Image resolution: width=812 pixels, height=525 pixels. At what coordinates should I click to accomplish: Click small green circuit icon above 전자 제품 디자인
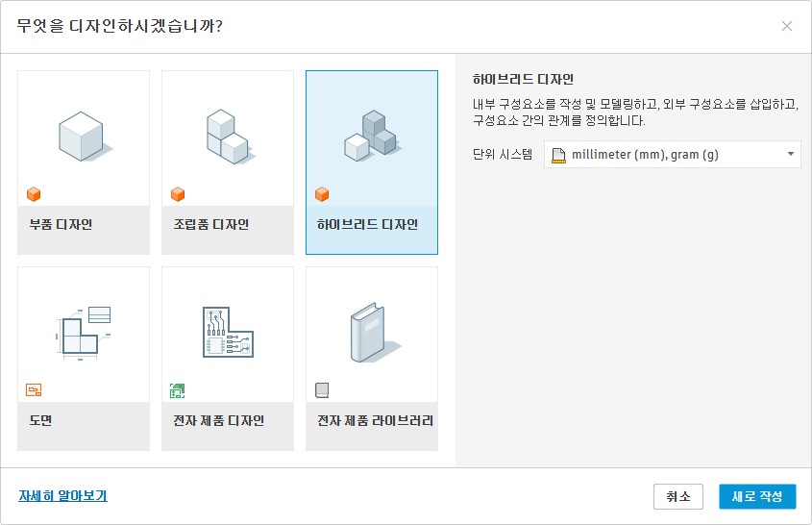[178, 390]
